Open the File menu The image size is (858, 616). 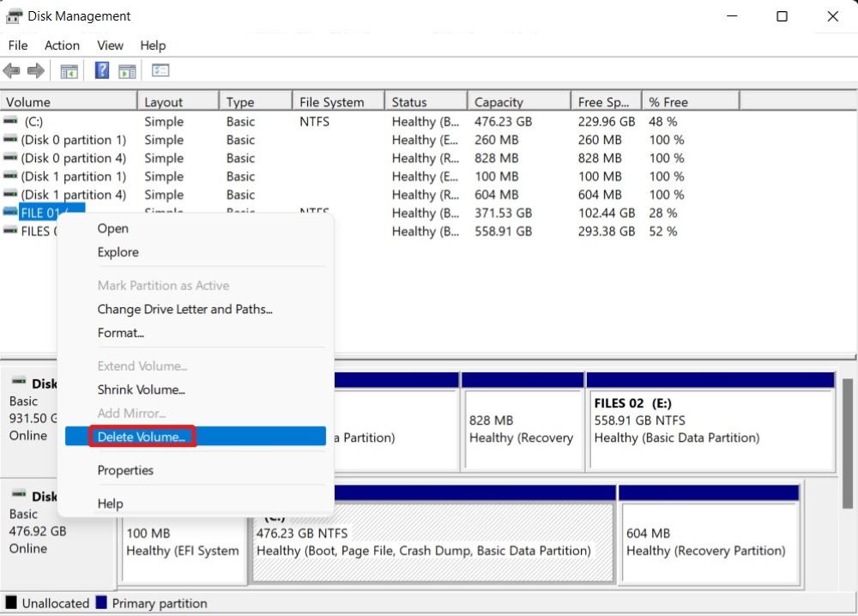coord(17,45)
